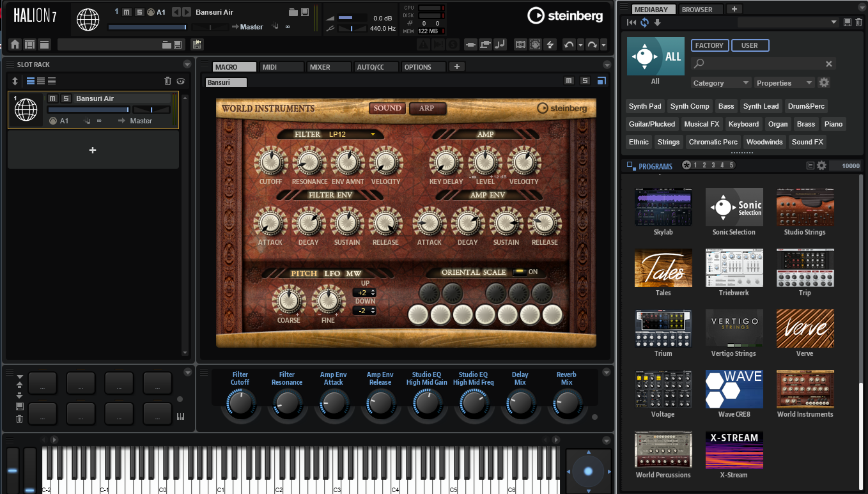Image resolution: width=868 pixels, height=494 pixels.
Task: Open the ARP page button
Action: [x=427, y=108]
